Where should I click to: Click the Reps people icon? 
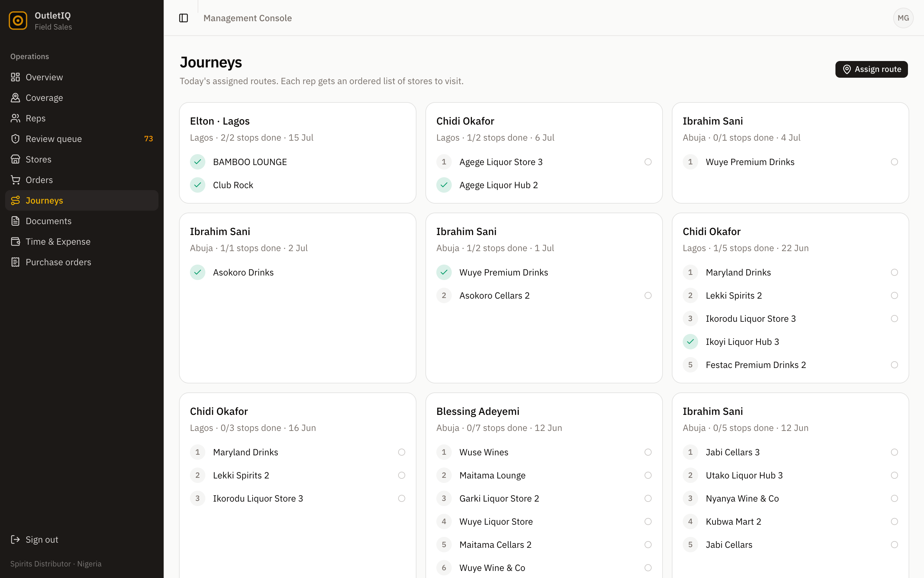(x=15, y=118)
